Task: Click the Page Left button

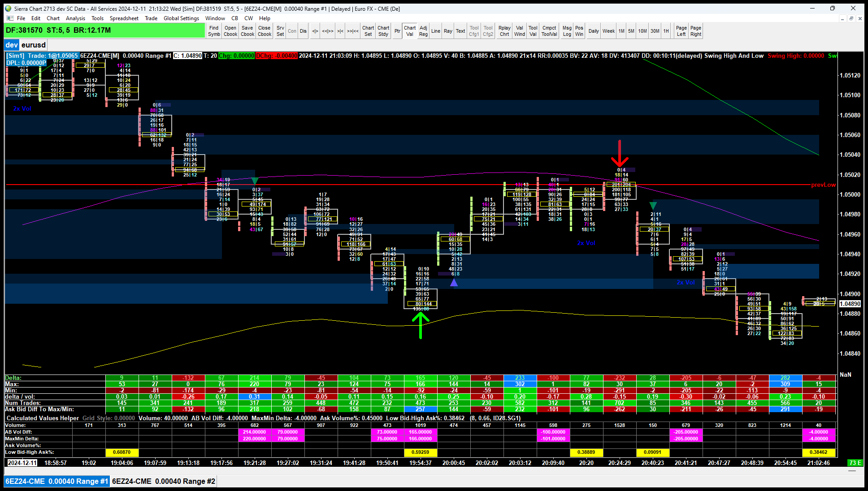Action: (x=681, y=31)
